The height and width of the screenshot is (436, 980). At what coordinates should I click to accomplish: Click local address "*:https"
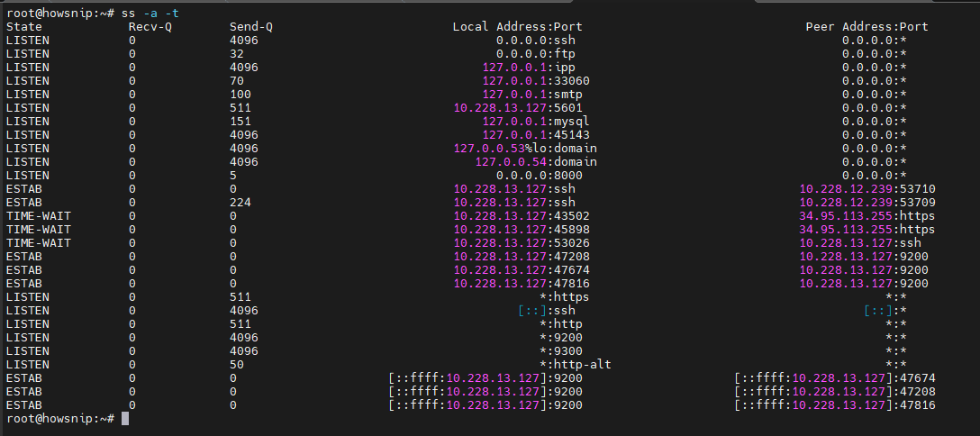tap(565, 296)
